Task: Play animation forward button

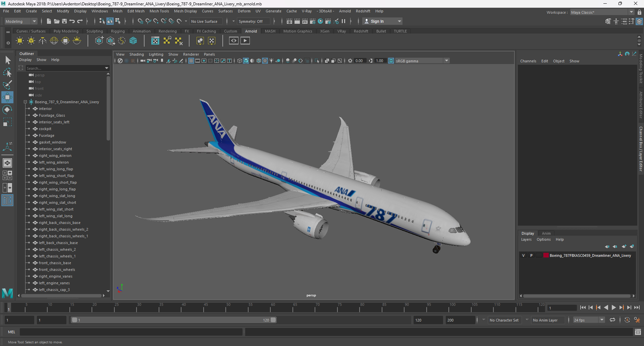Action: pyautogui.click(x=613, y=307)
